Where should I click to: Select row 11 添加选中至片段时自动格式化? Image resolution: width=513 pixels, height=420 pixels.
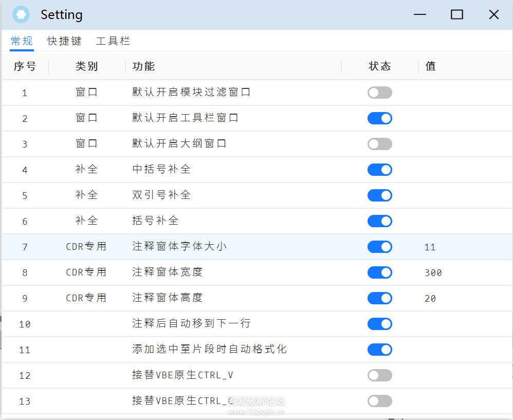point(209,350)
